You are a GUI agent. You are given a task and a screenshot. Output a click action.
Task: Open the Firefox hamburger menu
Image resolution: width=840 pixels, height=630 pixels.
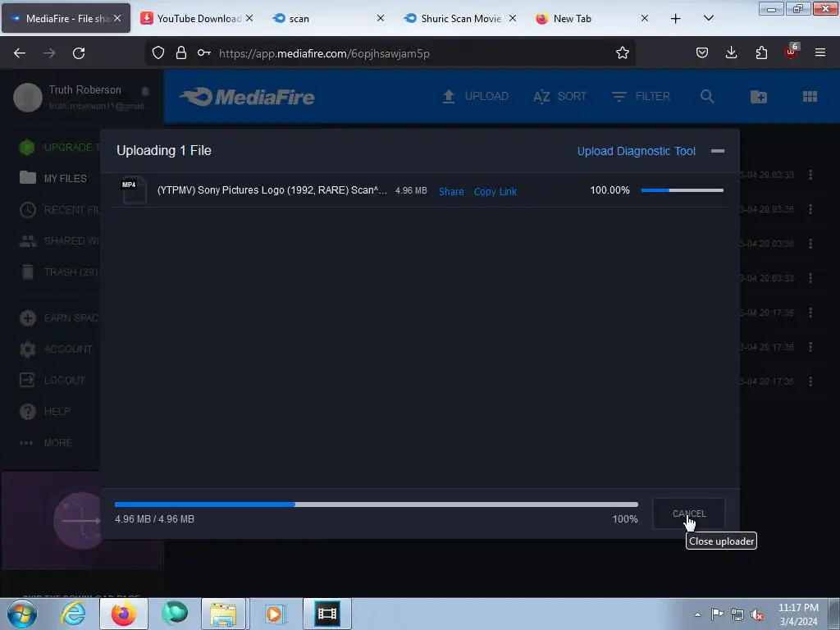tap(819, 53)
